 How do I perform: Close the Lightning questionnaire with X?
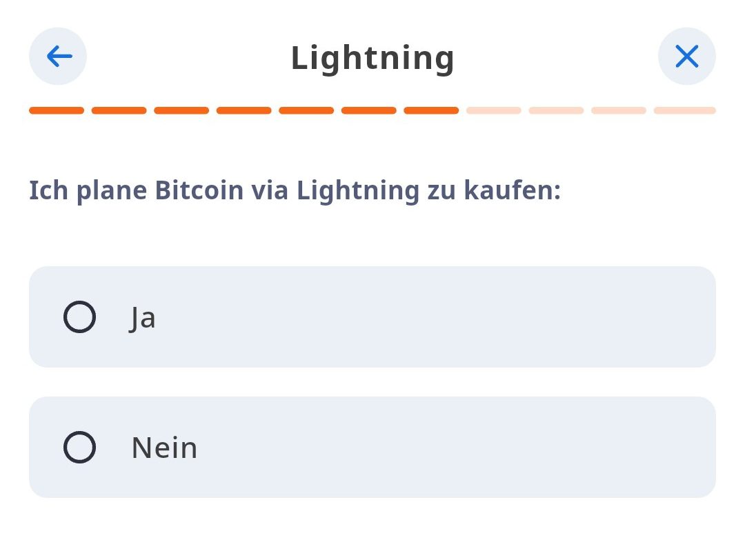(x=686, y=57)
